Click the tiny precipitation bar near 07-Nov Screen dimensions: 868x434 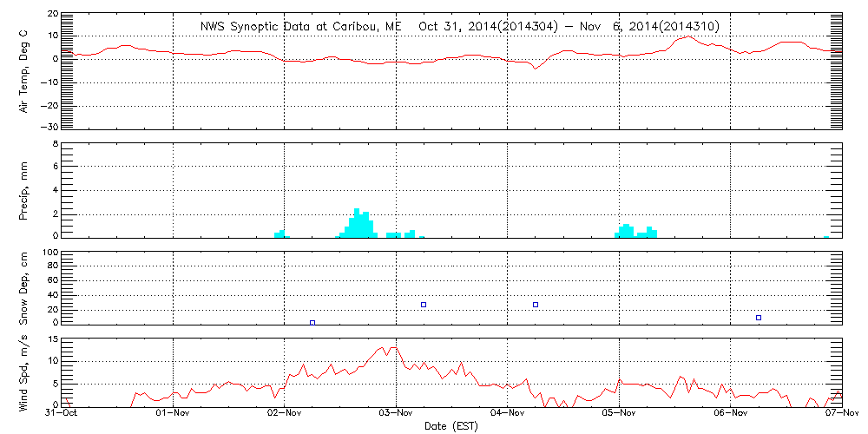[x=826, y=237]
